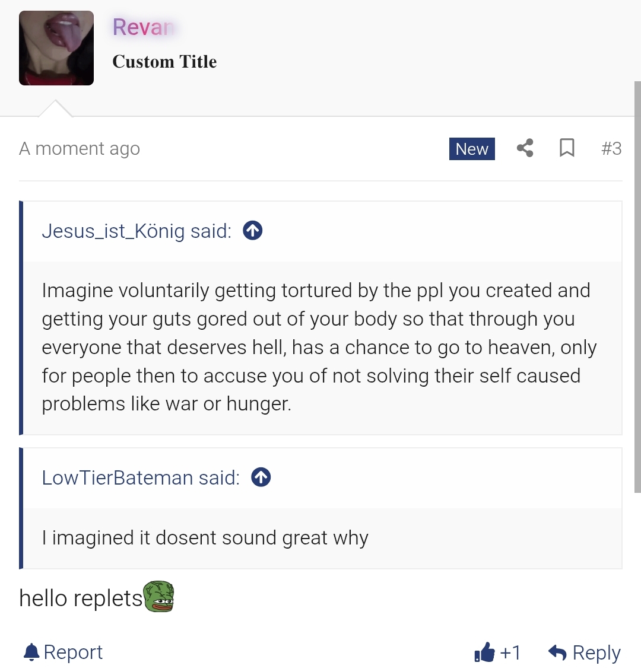This screenshot has height=672, width=641.
Task: Open 'LowTierBateman said:' quote header link
Action: (x=141, y=477)
